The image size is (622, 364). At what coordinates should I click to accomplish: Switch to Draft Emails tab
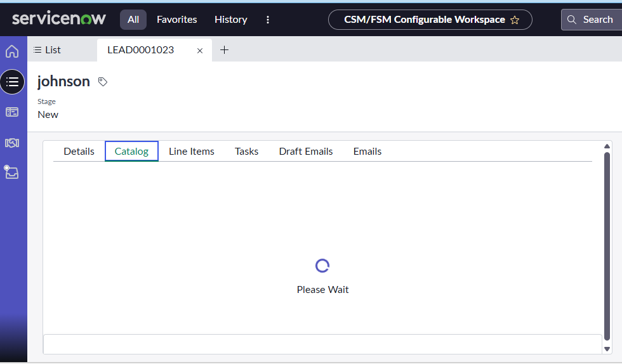[306, 151]
